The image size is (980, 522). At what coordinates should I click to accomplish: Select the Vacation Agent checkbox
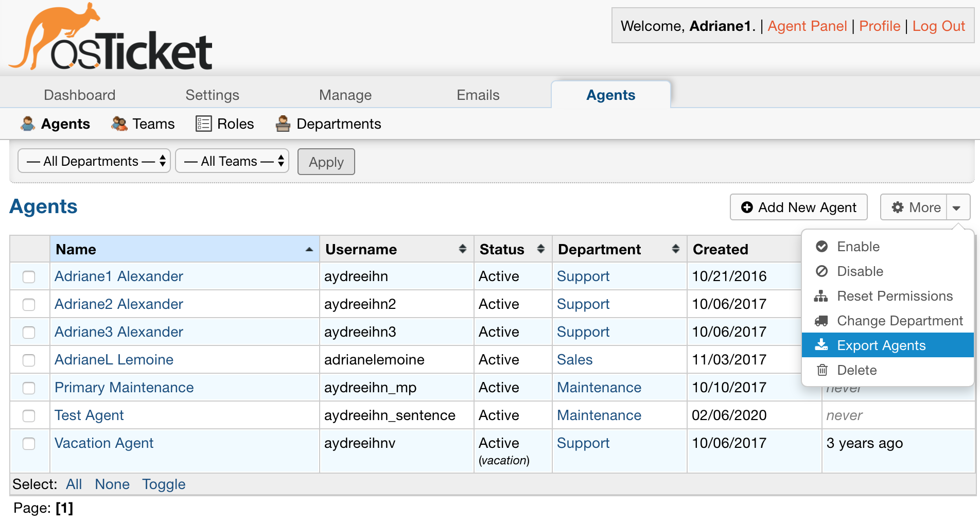pos(29,444)
